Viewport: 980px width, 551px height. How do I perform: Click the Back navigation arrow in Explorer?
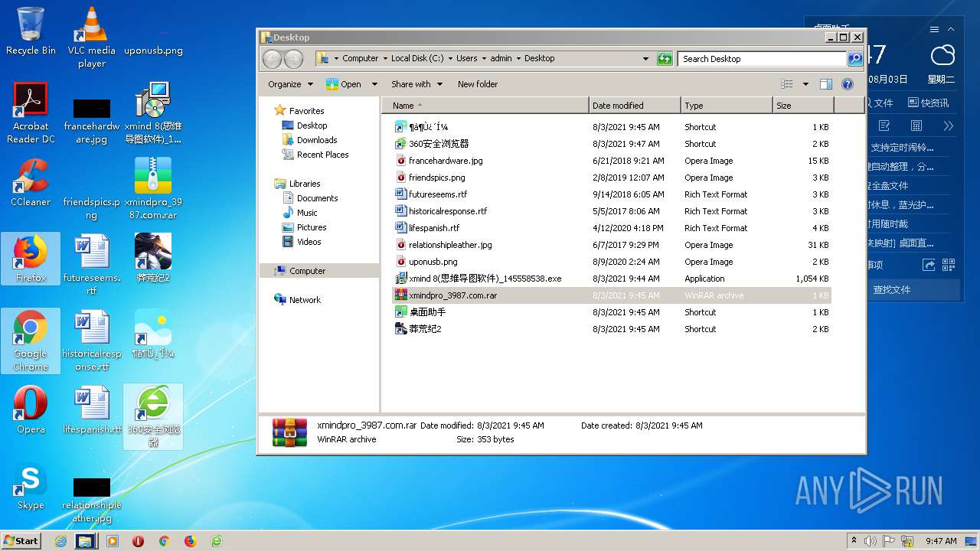(272, 59)
